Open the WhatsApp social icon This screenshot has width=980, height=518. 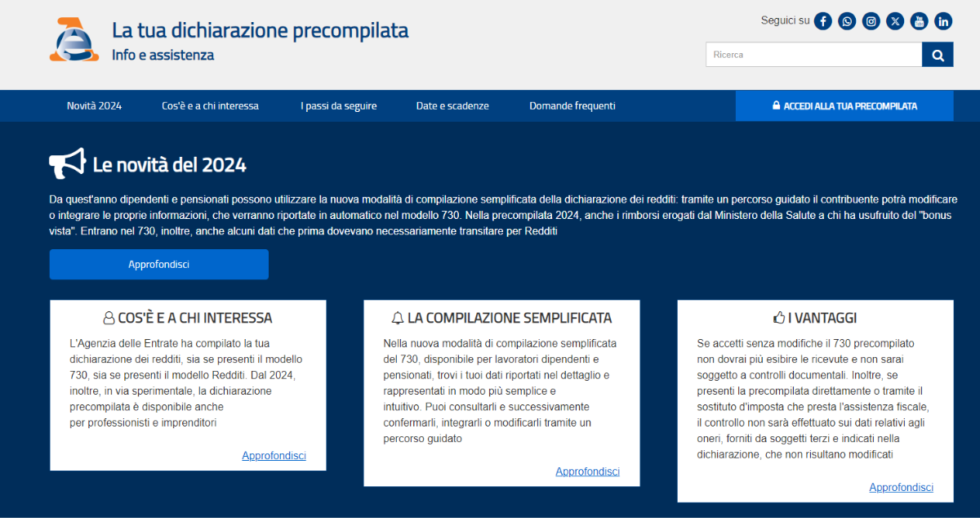pyautogui.click(x=847, y=21)
